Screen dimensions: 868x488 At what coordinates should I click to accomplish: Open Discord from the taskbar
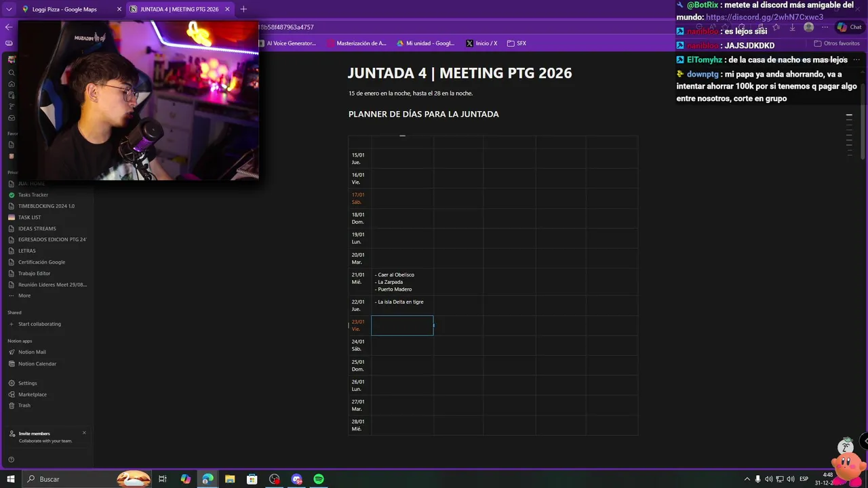click(296, 479)
